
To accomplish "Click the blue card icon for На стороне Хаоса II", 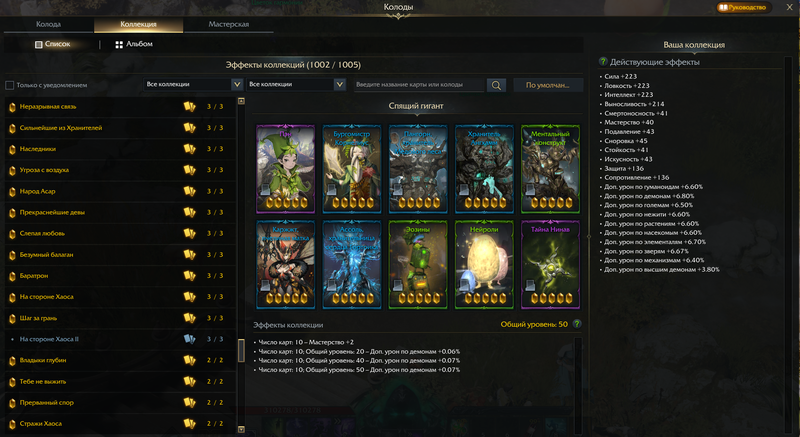I will click(x=189, y=339).
